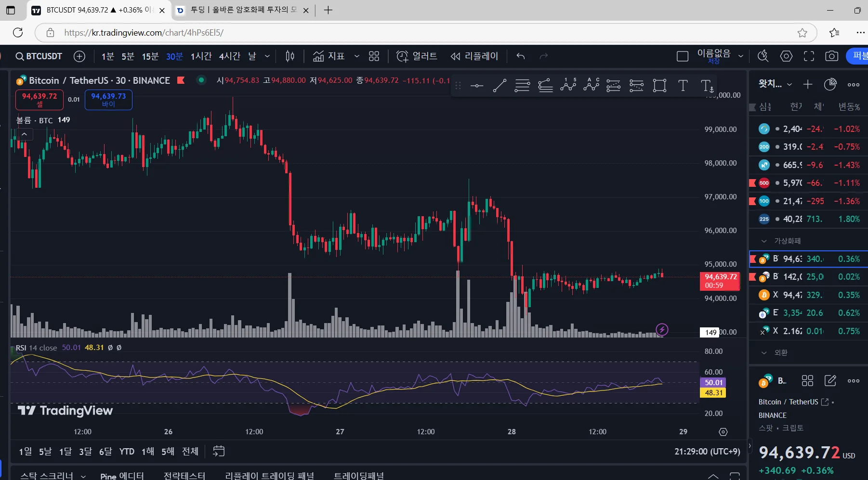Undo the last chart action
Image resolution: width=868 pixels, height=480 pixels.
point(521,56)
